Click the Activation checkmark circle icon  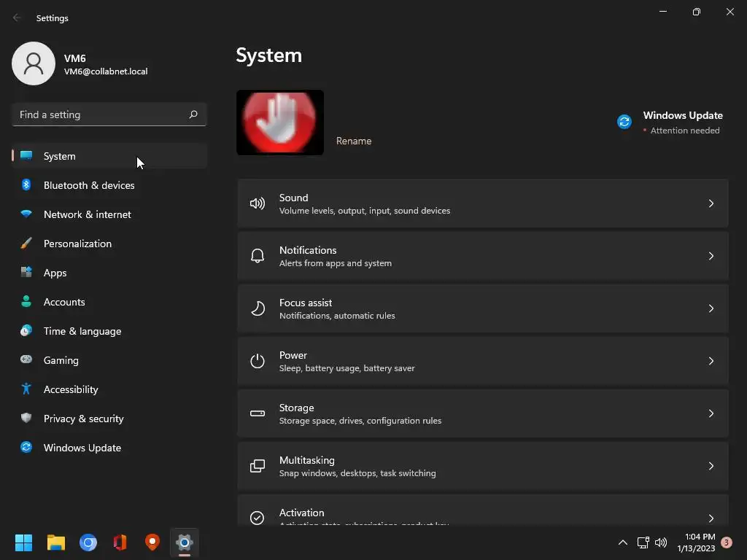coord(258,518)
